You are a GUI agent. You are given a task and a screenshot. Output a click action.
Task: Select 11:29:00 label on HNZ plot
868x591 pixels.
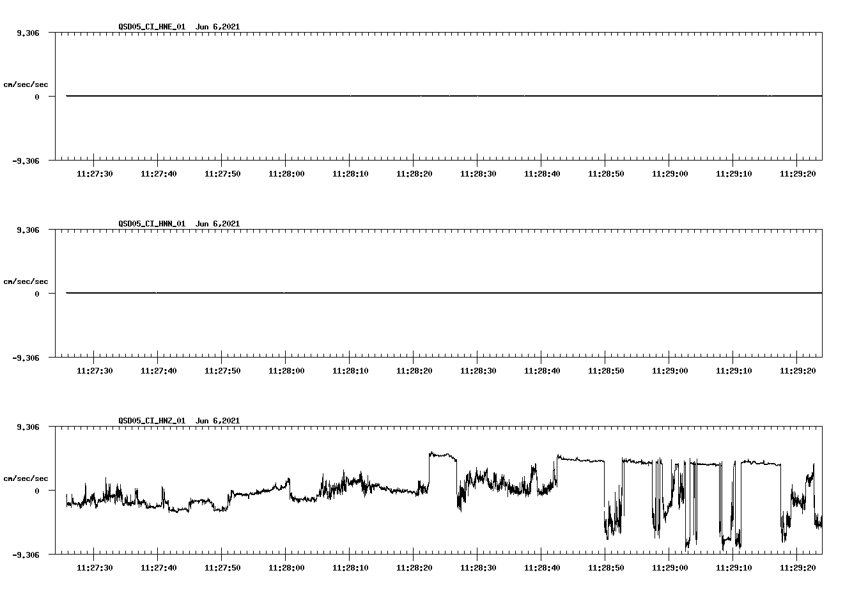pos(670,568)
